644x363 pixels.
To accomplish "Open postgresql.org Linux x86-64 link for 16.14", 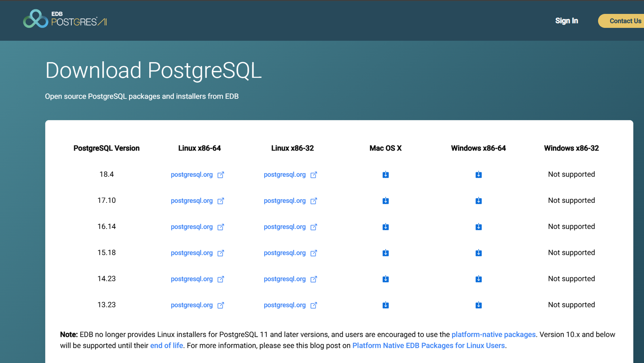I will click(x=197, y=227).
